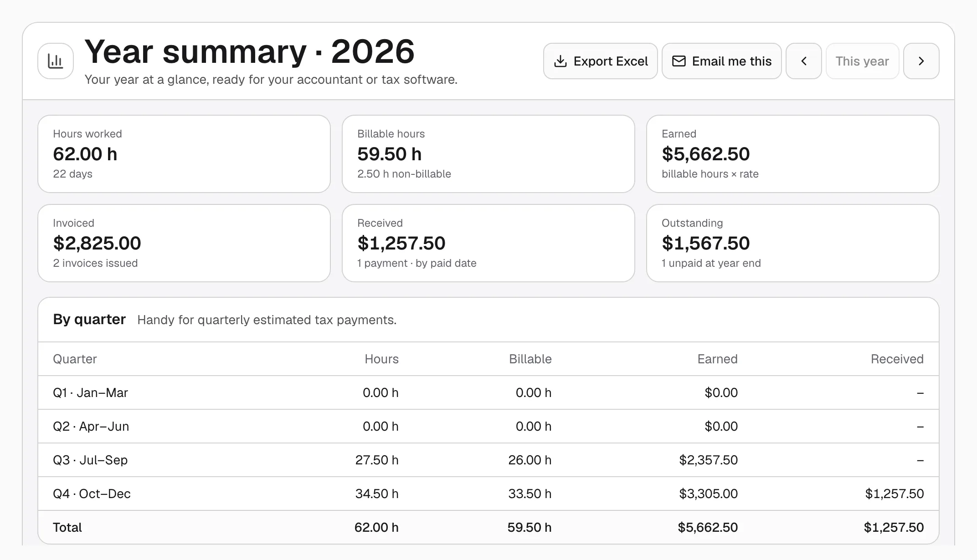Click the Email me this button
977x560 pixels.
722,61
